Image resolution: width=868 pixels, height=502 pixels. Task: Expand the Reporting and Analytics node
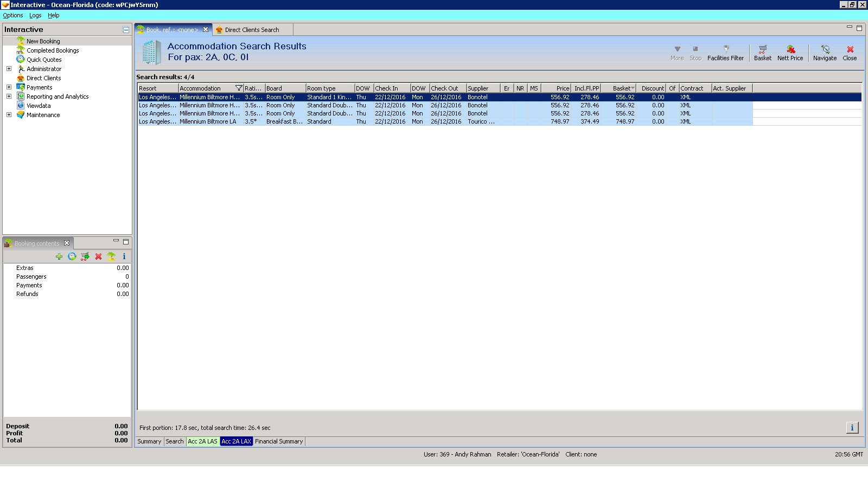[x=9, y=96]
